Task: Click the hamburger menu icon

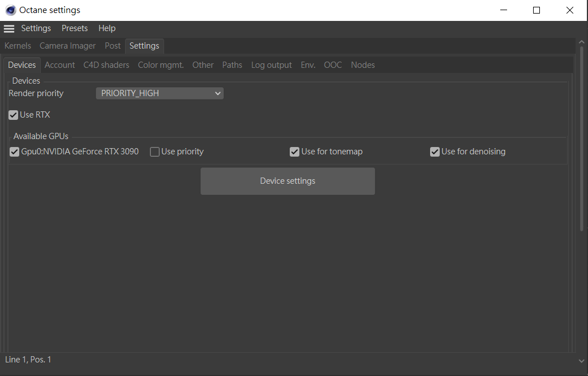Action: click(x=9, y=28)
